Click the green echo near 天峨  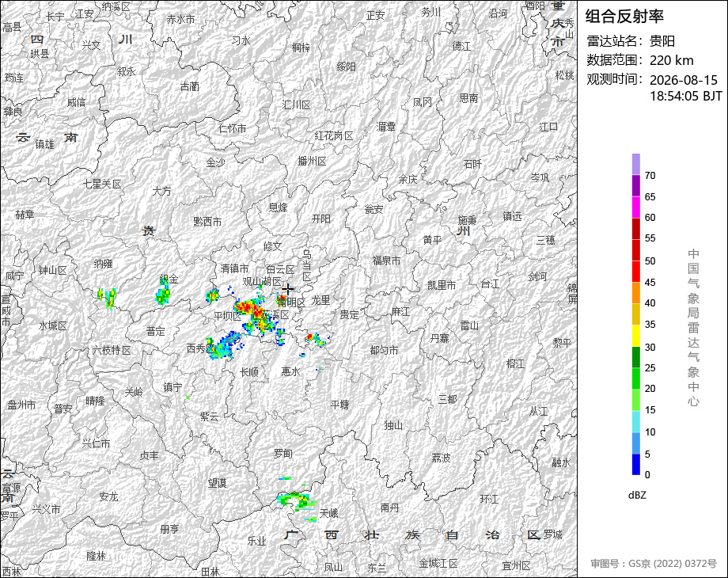click(x=296, y=501)
